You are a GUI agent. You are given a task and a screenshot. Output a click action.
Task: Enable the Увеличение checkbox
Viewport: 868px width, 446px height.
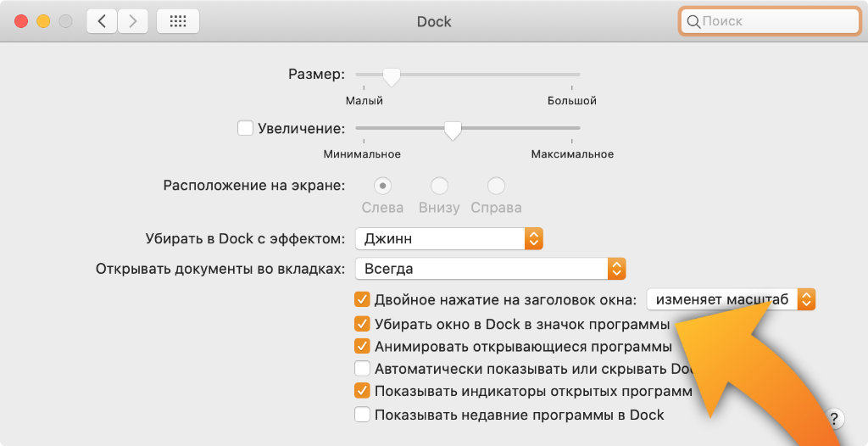245,128
